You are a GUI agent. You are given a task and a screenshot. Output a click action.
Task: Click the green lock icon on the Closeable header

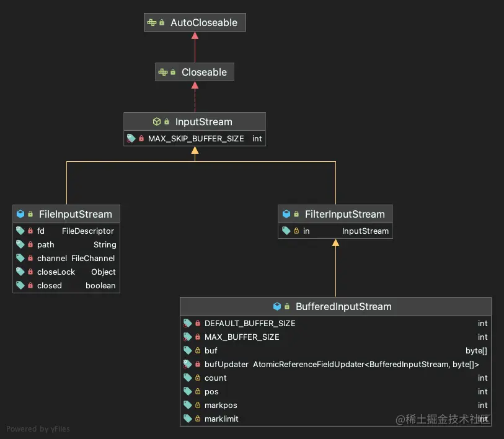[173, 72]
